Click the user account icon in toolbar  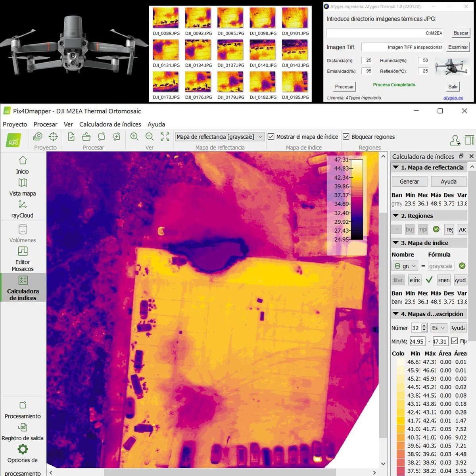pyautogui.click(x=455, y=140)
